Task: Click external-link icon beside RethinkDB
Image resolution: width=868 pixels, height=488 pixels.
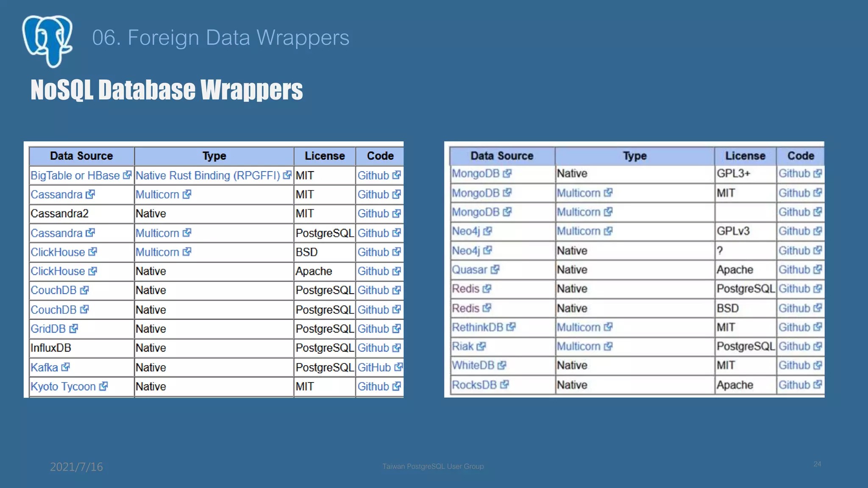Action: point(511,327)
